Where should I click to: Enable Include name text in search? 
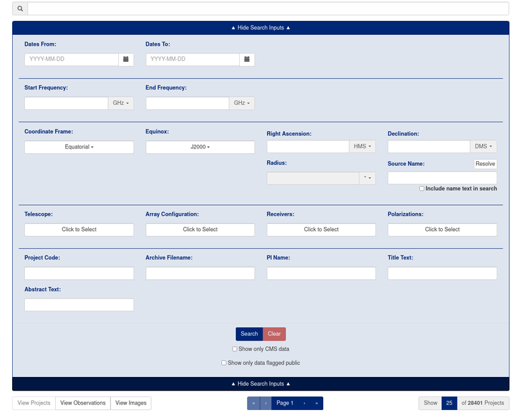(422, 189)
